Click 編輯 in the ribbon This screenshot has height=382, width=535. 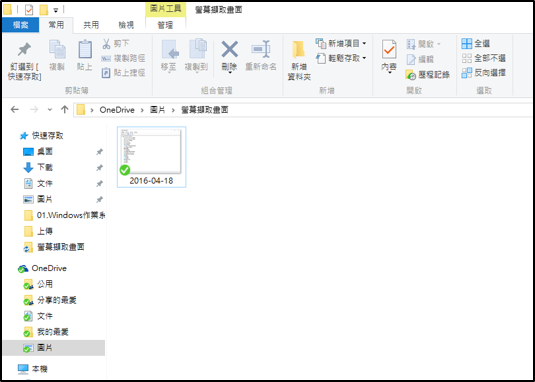(x=420, y=59)
